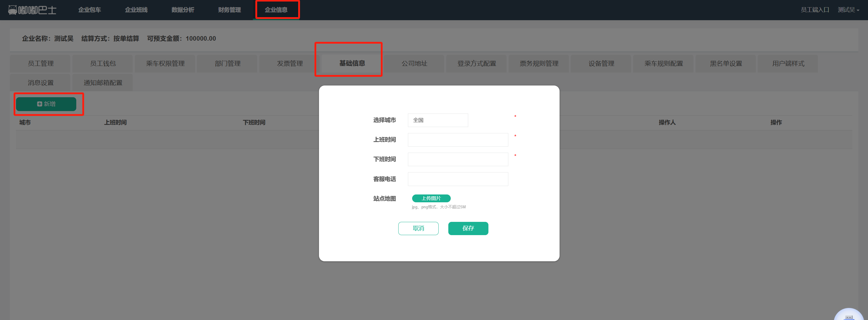868x320 pixels.
Task: Save the form with 保存 button
Action: 468,228
